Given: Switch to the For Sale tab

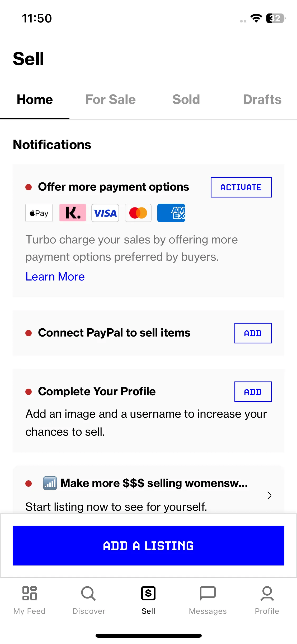Looking at the screenshot, I should (110, 100).
